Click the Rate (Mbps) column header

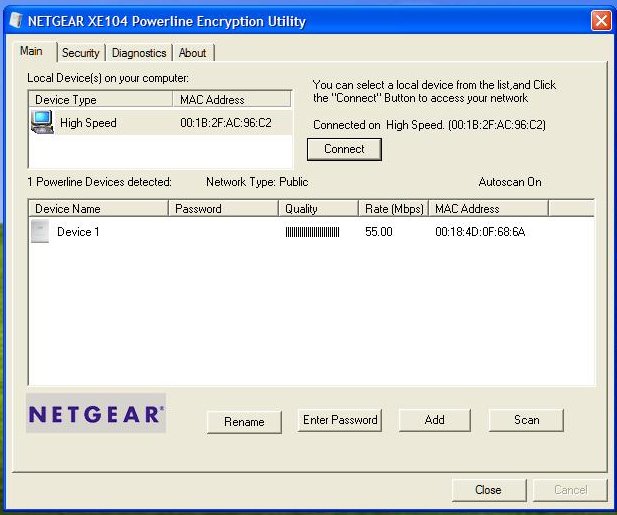[393, 209]
